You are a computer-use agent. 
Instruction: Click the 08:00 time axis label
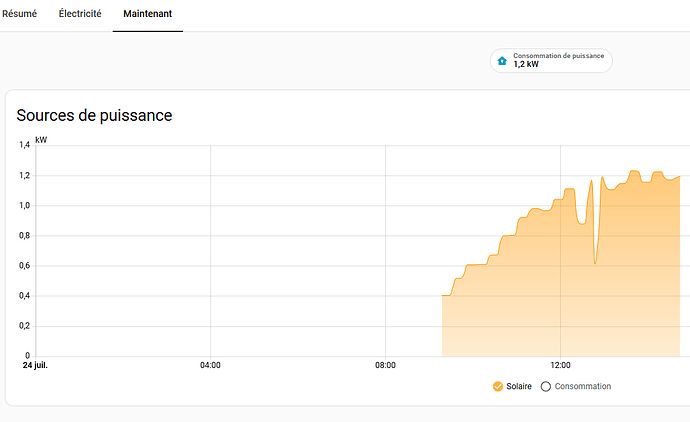[x=385, y=365]
